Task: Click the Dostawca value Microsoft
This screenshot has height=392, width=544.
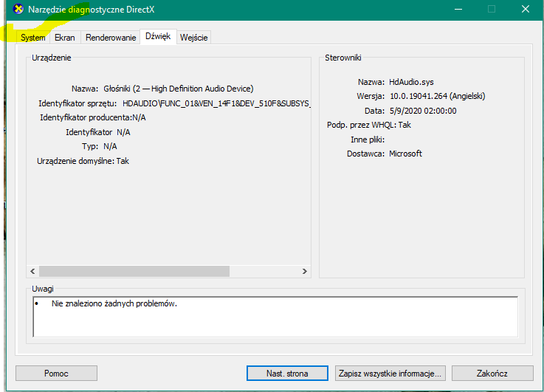Action: tap(405, 154)
